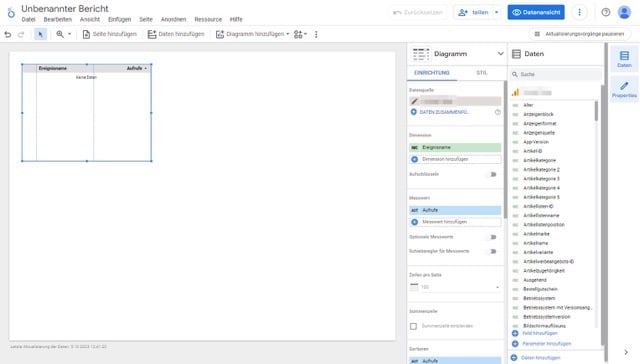The image size is (640, 364).
Task: Click the undo arrow in toolbar
Action: click(8, 35)
